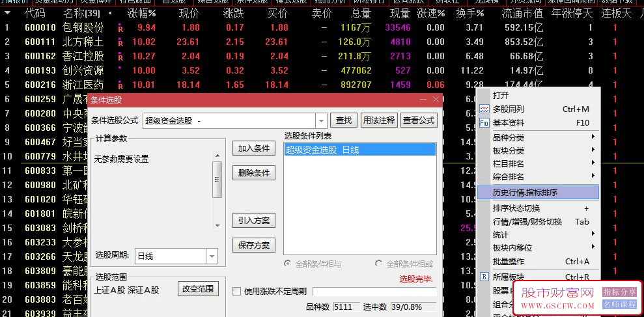Select stock code 600010
Screen dimensions: 644x317
pyautogui.click(x=40, y=28)
